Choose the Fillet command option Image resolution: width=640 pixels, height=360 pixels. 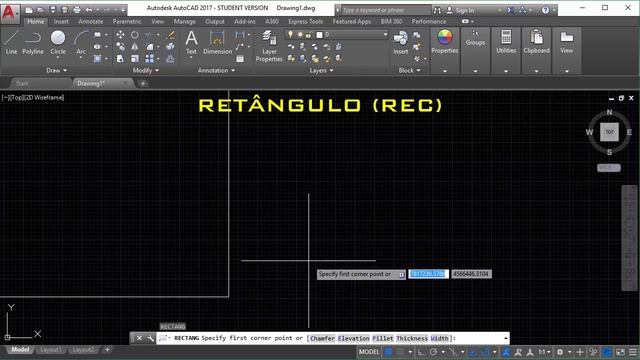click(383, 338)
